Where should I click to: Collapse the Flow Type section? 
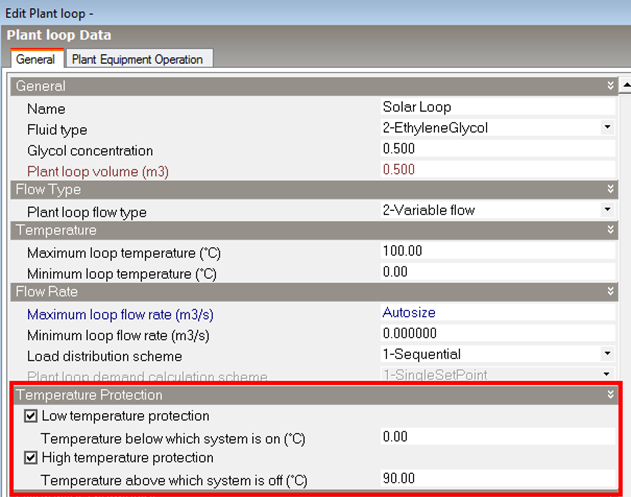coord(610,190)
